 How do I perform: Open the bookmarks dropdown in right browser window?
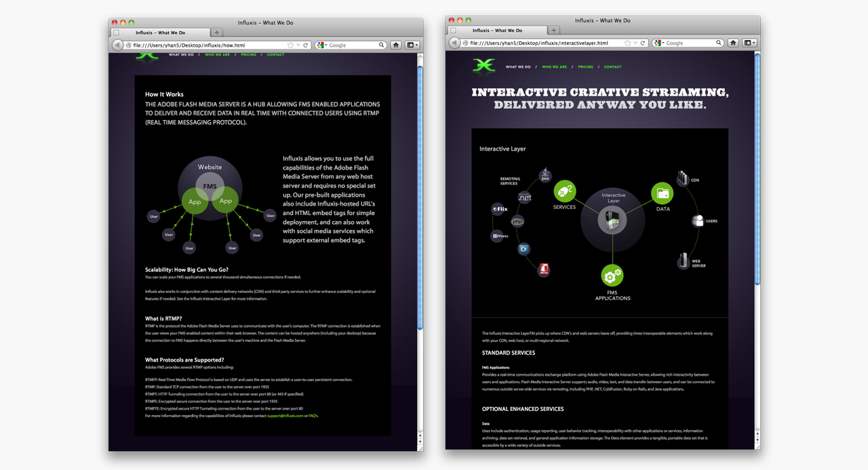pyautogui.click(x=749, y=43)
